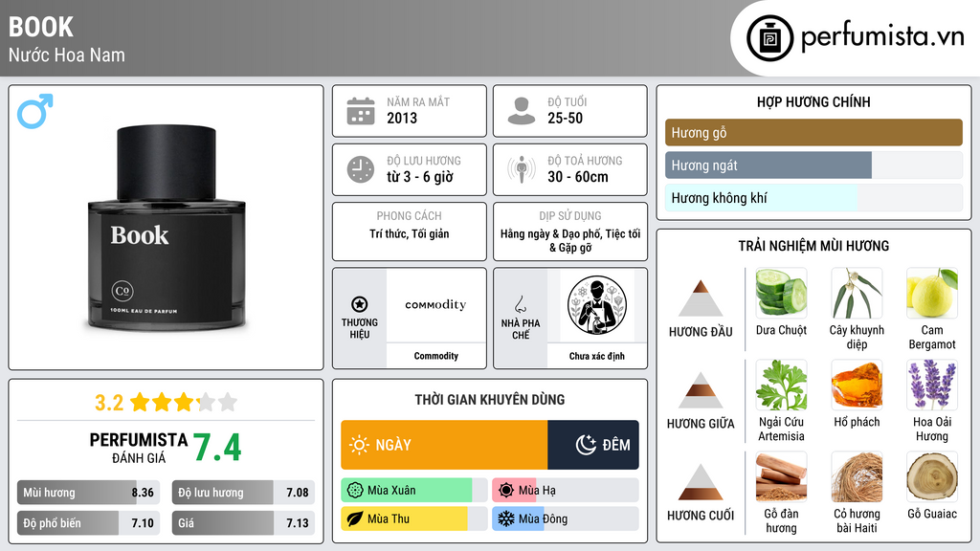Screen dimensions: 980x551
Task: Click the Nước Hoa Nam subtitle
Action: pos(67,55)
